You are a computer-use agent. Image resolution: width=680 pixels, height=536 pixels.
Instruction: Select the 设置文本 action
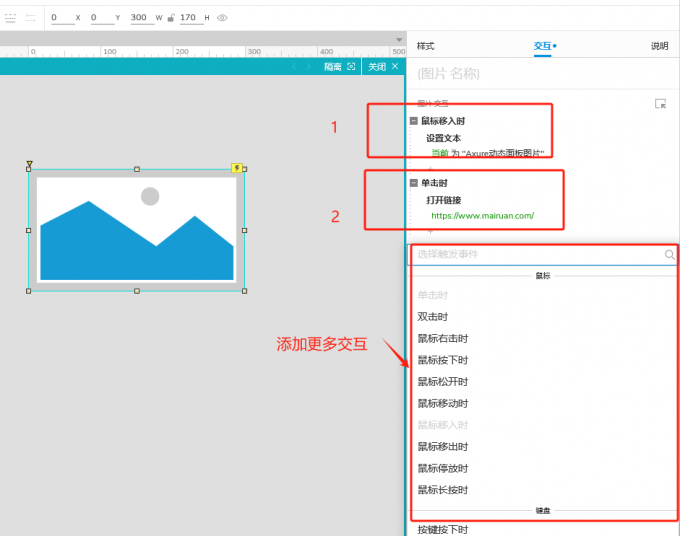click(443, 138)
